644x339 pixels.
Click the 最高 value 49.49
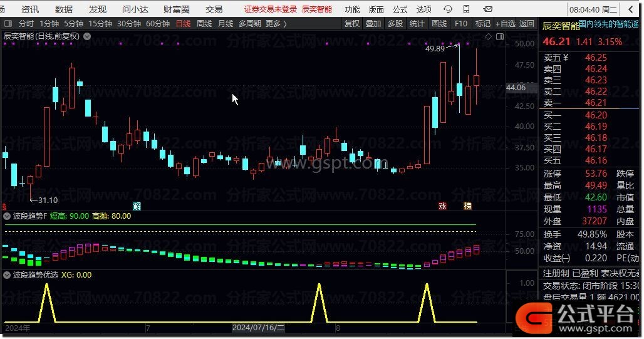596,185
